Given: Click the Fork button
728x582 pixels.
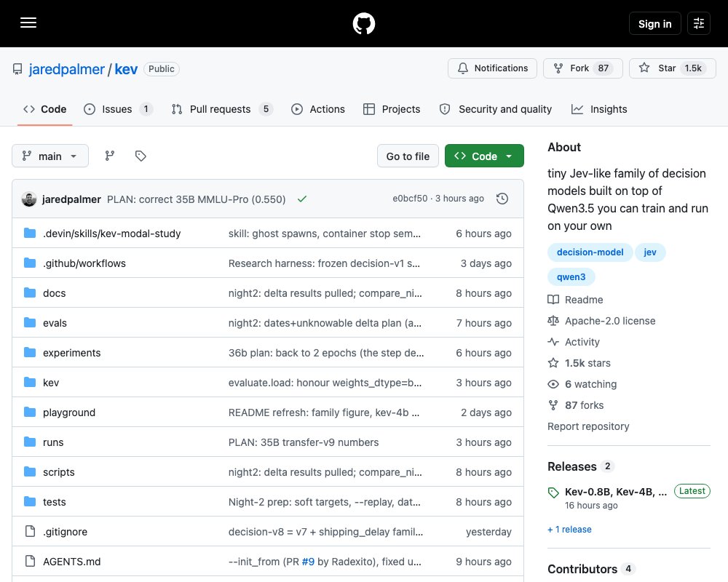Looking at the screenshot, I should pyautogui.click(x=582, y=68).
